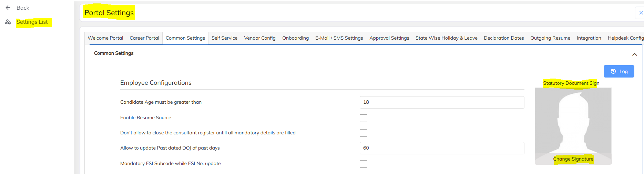
Task: Select the Self Service tab
Action: pyautogui.click(x=224, y=38)
